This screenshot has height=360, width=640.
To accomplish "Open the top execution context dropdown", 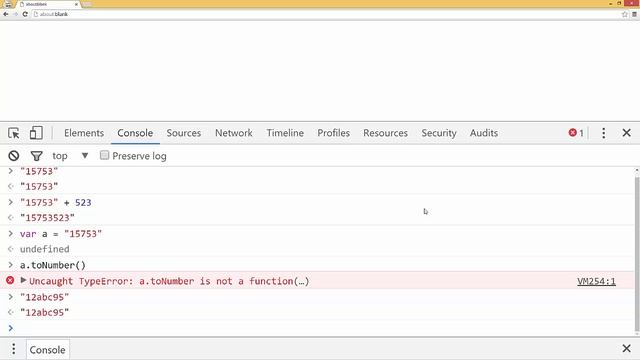I will [x=70, y=156].
